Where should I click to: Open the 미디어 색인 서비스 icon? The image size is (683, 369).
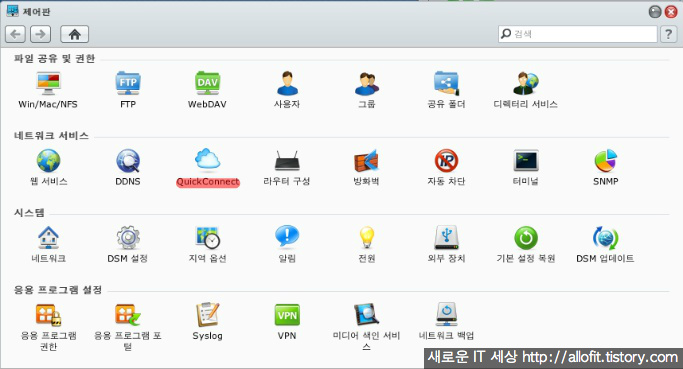[367, 315]
